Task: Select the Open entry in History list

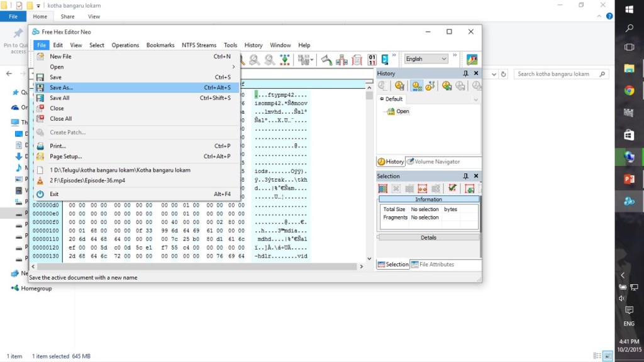Action: [397, 111]
